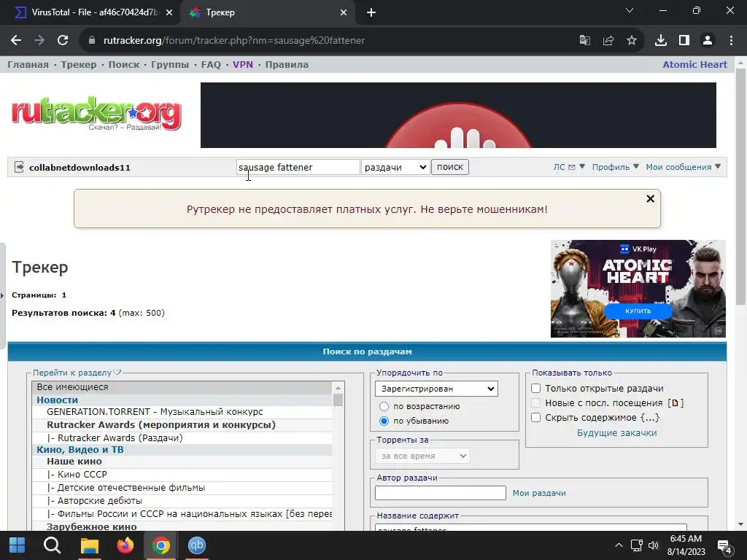747x560 pixels.
Task: Select по возрастанию radio button
Action: tap(384, 407)
